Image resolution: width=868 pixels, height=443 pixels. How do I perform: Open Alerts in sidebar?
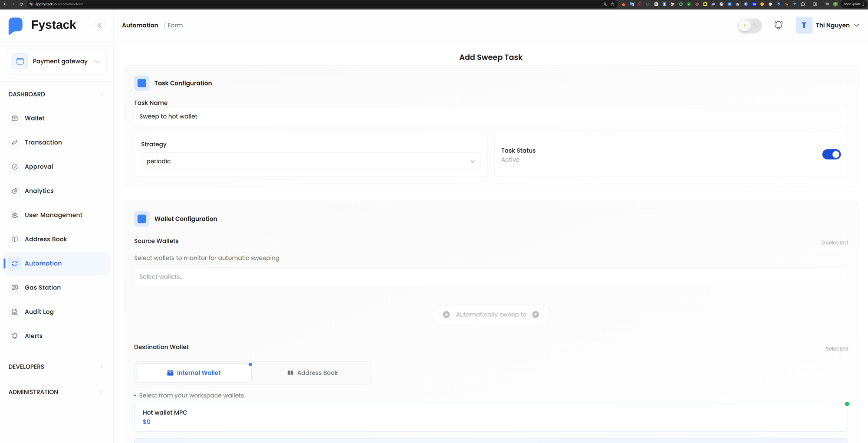pos(33,336)
